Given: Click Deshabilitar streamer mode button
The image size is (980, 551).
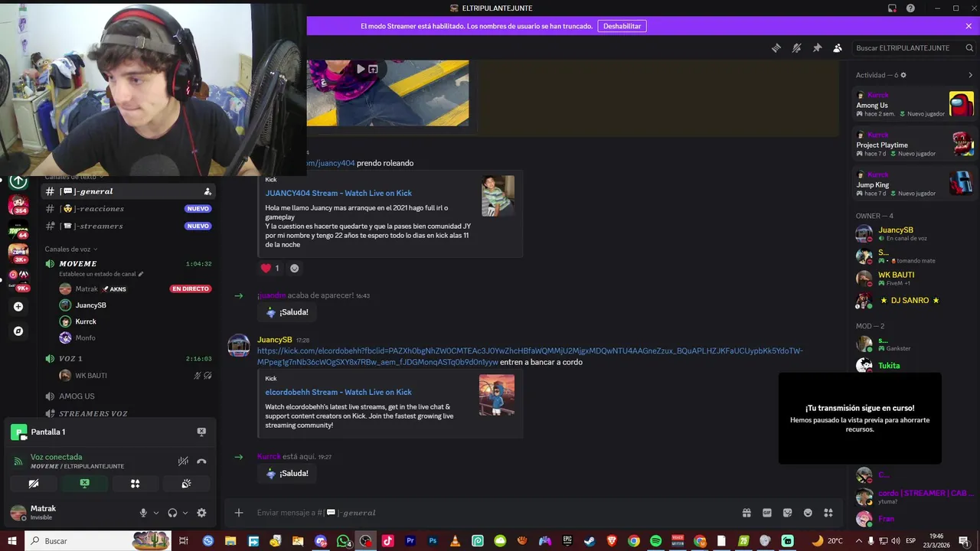Looking at the screenshot, I should 622,26.
